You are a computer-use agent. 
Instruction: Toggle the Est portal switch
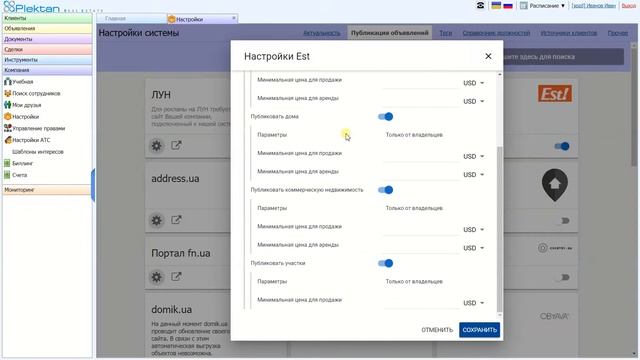pyautogui.click(x=562, y=146)
